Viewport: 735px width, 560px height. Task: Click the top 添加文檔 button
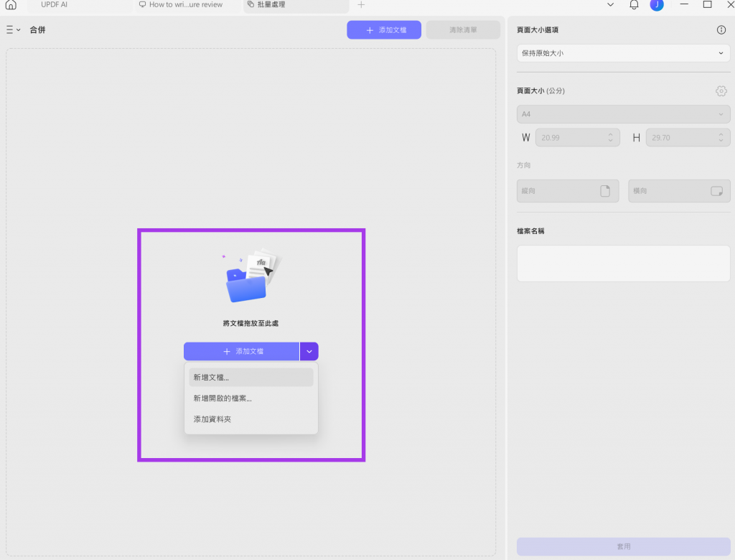(384, 30)
